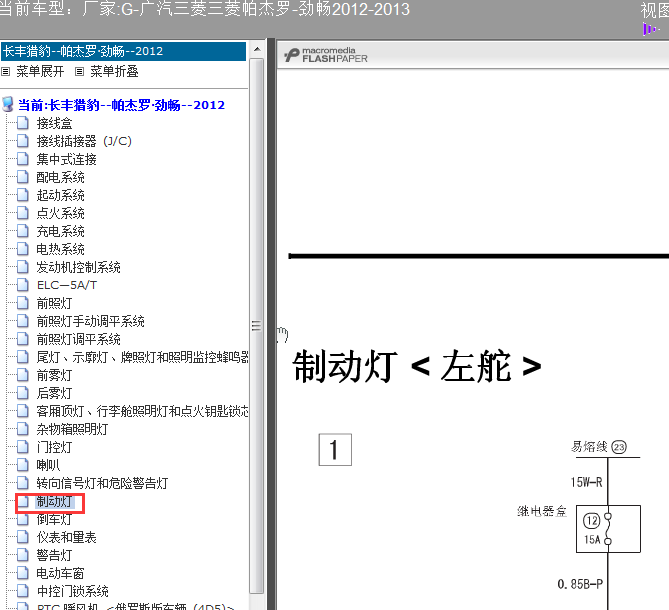Open 充电系统 entry
The image size is (669, 610).
(x=60, y=231)
